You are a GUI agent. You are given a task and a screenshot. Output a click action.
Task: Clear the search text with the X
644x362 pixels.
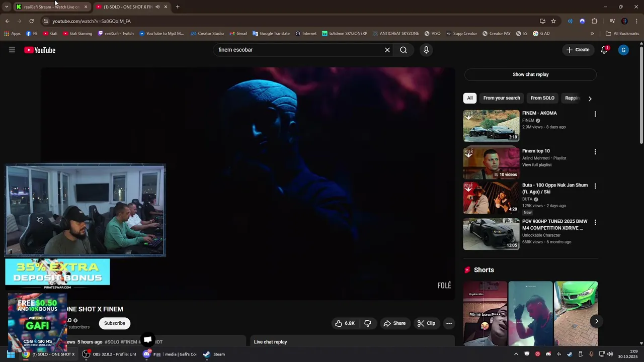coord(387,50)
